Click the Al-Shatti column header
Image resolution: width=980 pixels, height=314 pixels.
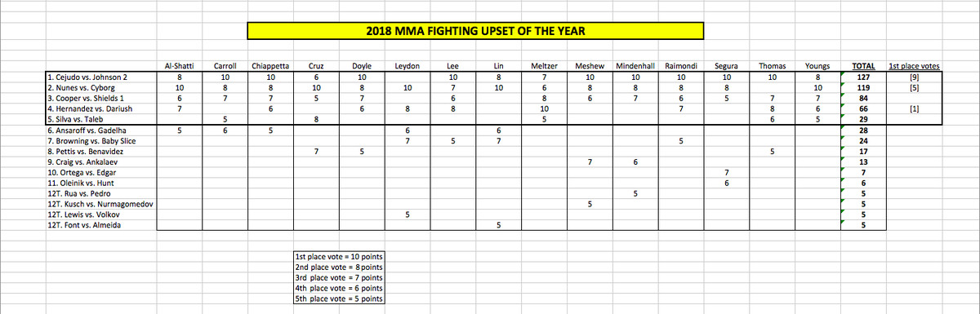click(179, 65)
